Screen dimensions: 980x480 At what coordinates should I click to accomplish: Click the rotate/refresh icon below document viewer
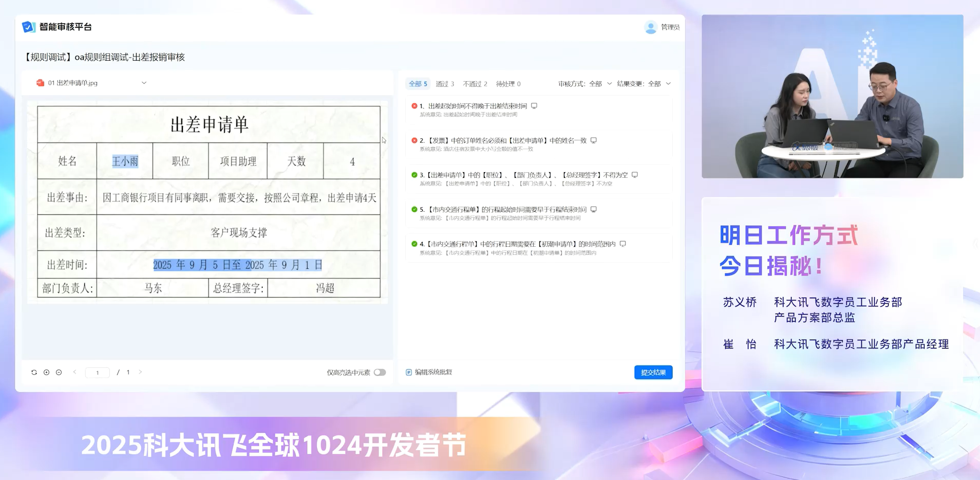pos(34,372)
